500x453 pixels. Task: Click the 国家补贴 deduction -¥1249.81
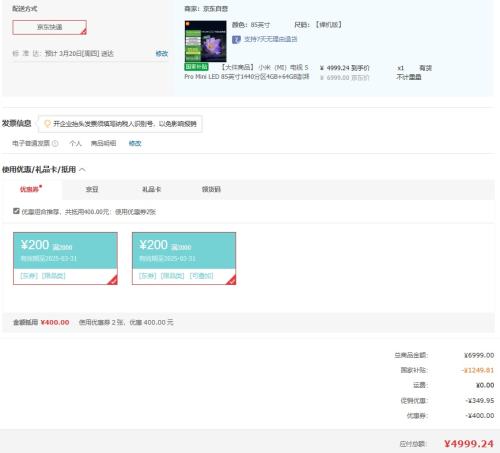coord(478,370)
